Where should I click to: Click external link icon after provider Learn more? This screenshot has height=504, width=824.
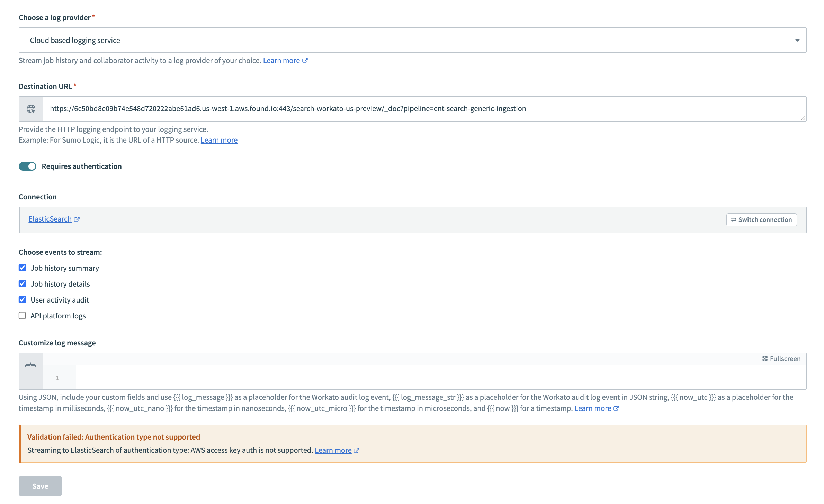pyautogui.click(x=305, y=61)
